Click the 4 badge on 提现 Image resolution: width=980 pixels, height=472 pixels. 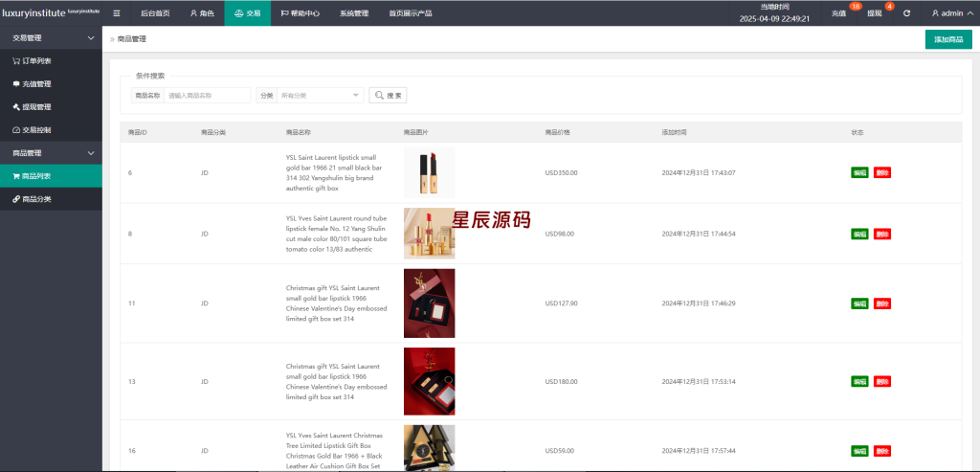pyautogui.click(x=889, y=7)
